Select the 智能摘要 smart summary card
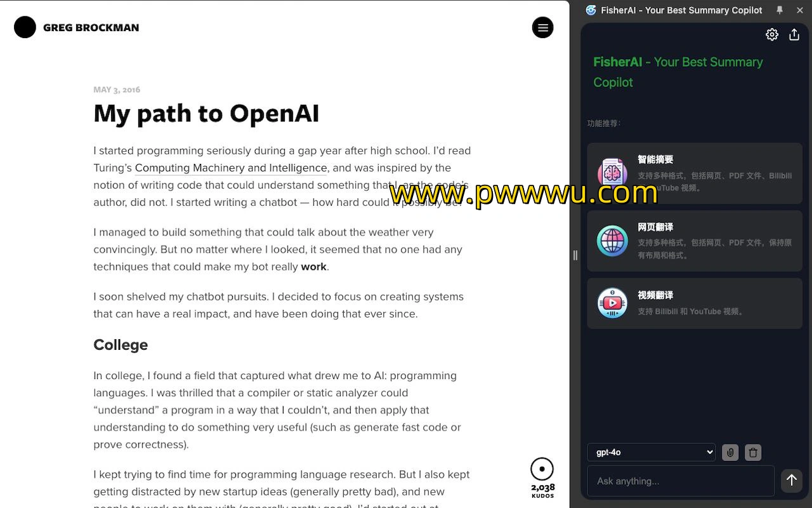812x508 pixels. [x=695, y=173]
